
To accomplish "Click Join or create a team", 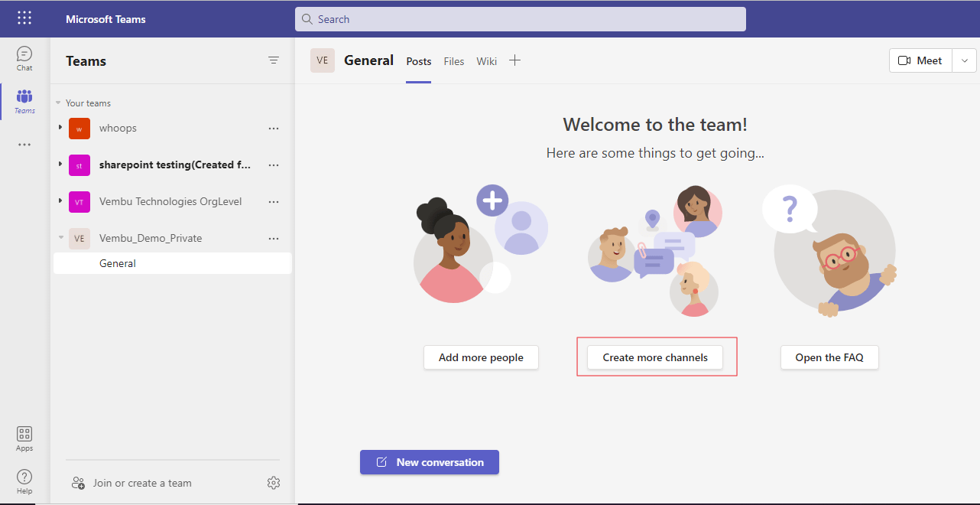I will pos(142,483).
